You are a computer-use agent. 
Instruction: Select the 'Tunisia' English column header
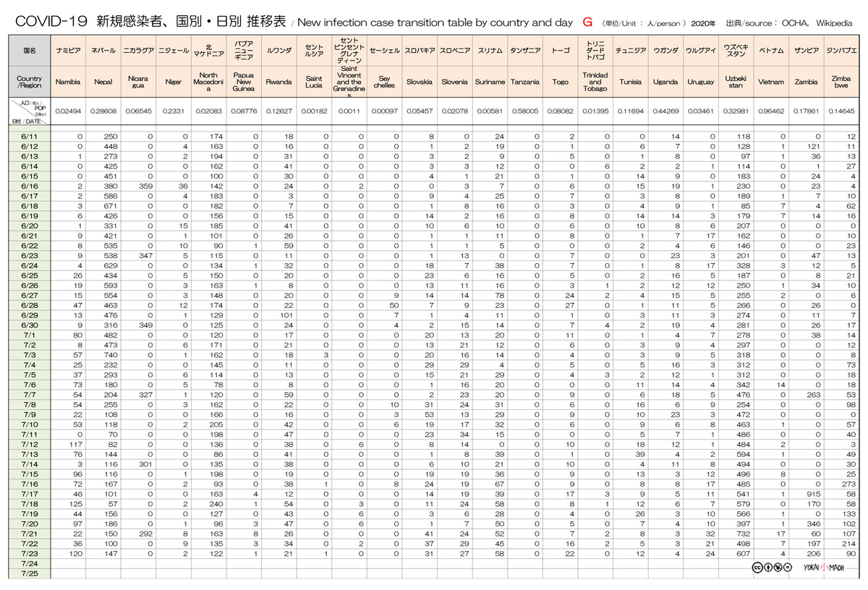click(x=630, y=82)
